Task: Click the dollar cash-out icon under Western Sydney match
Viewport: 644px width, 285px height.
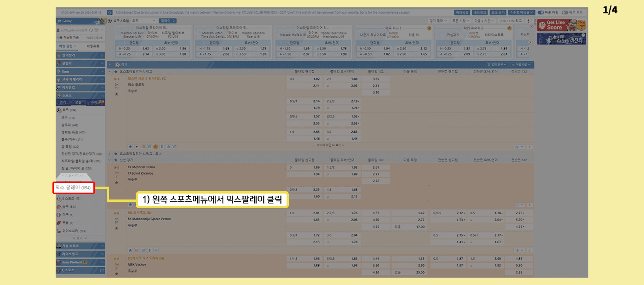Action: pyautogui.click(x=162, y=147)
